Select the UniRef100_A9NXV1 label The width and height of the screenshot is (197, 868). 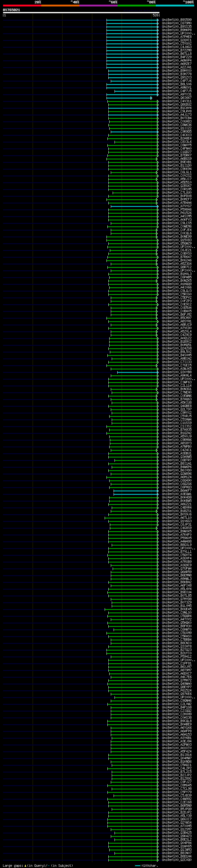pyautogui.click(x=176, y=88)
